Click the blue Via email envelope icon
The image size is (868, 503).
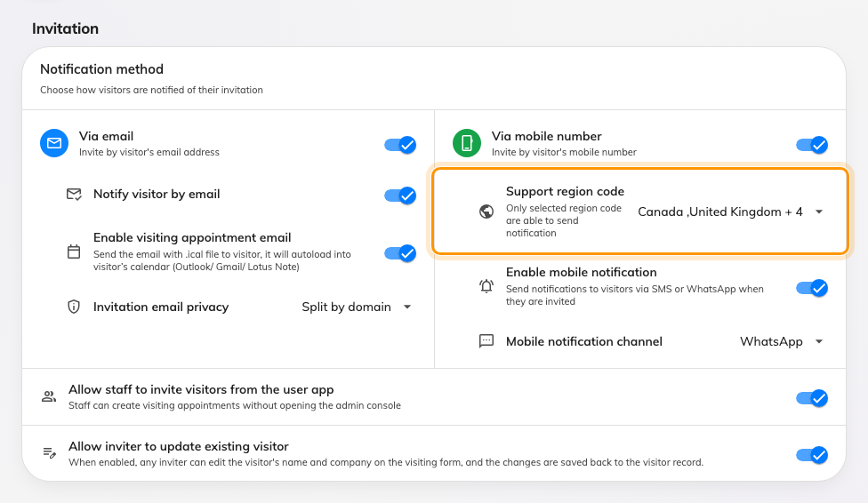54,143
